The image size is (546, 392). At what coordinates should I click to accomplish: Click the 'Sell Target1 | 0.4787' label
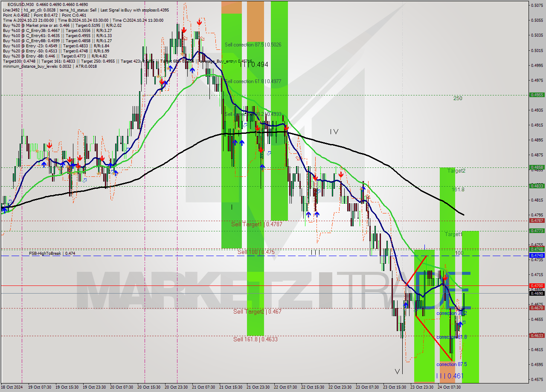pos(257,224)
